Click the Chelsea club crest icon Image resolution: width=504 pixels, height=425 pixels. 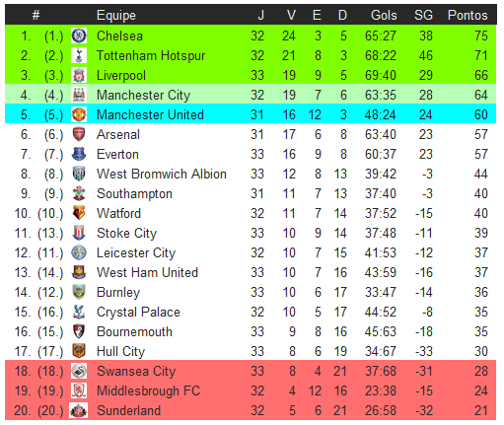[x=79, y=35]
